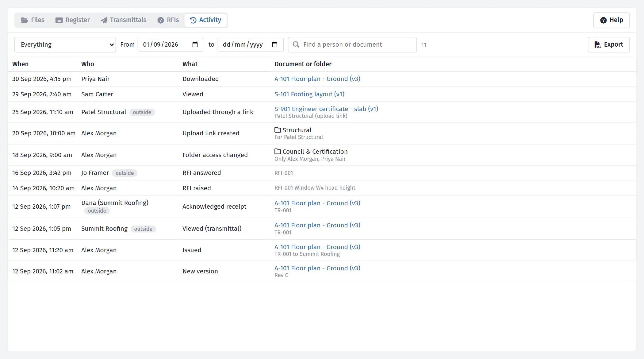The height and width of the screenshot is (359, 644).
Task: Click the Council & Certification folder icon
Action: pyautogui.click(x=278, y=151)
